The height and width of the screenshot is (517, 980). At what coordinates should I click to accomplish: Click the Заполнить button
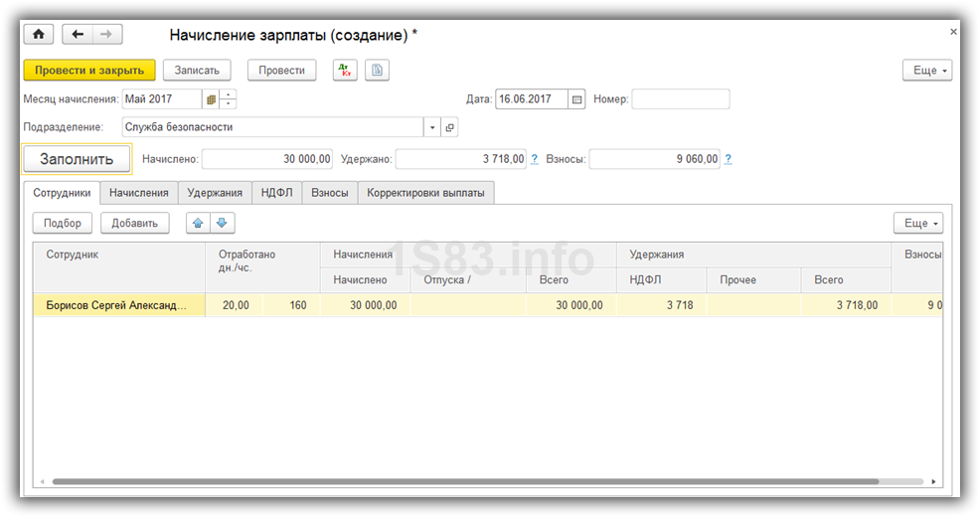coord(77,159)
